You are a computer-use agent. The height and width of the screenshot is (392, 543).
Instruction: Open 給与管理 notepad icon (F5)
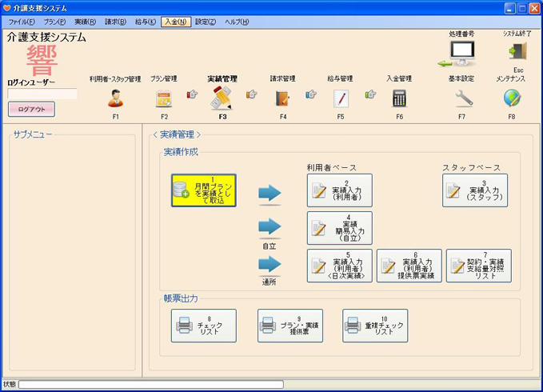pos(340,98)
